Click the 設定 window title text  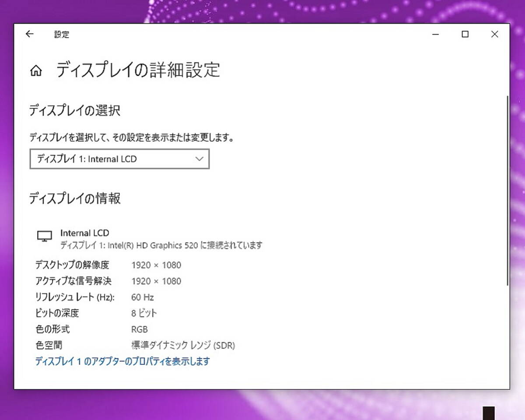(62, 35)
